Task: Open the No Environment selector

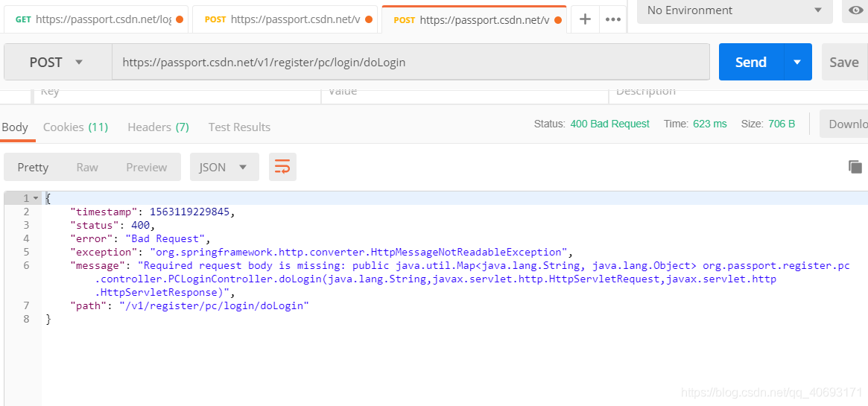Action: tap(734, 10)
